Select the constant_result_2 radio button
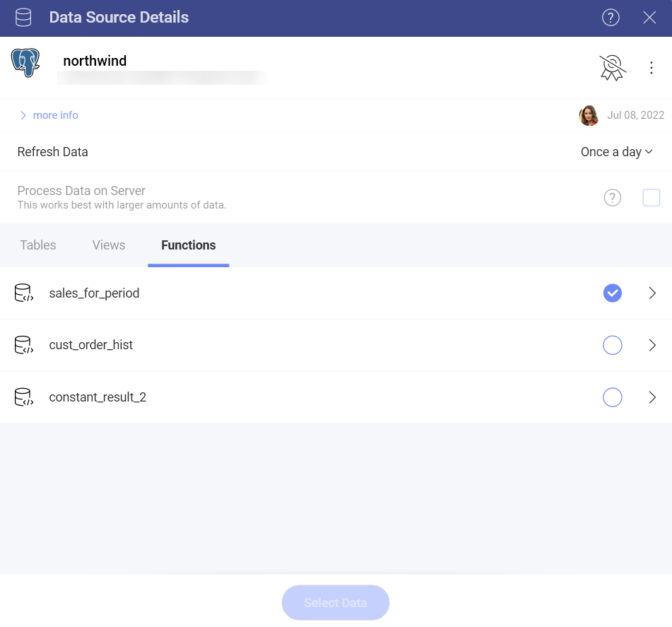672x627 pixels. (x=612, y=397)
